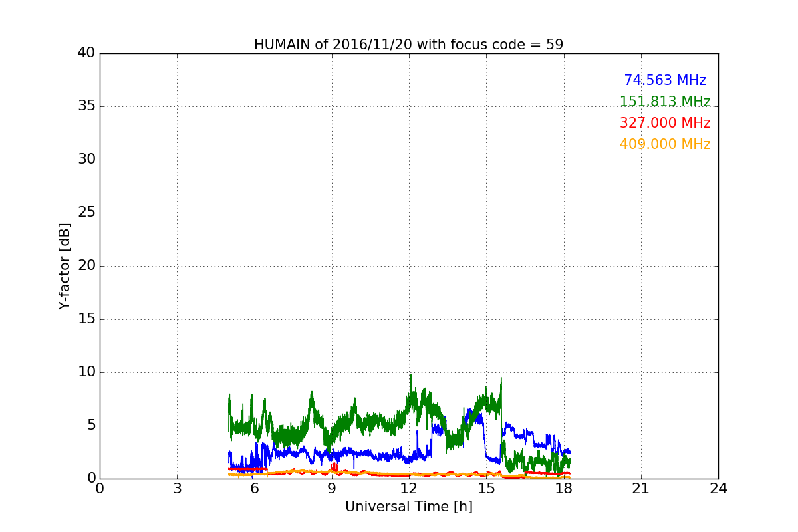
Task: Click the y-axis tick label 25
Action: pos(86,213)
